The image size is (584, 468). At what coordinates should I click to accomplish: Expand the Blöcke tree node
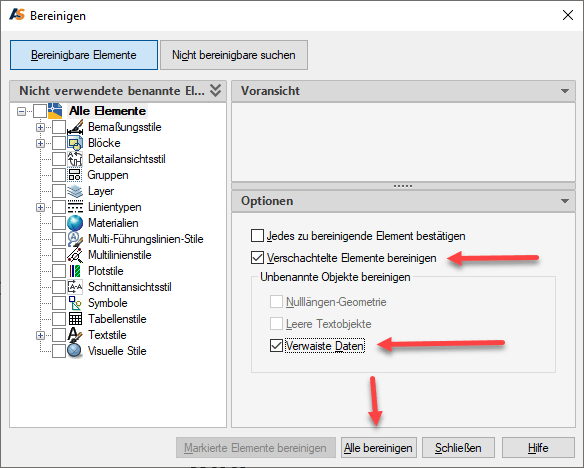(40, 143)
